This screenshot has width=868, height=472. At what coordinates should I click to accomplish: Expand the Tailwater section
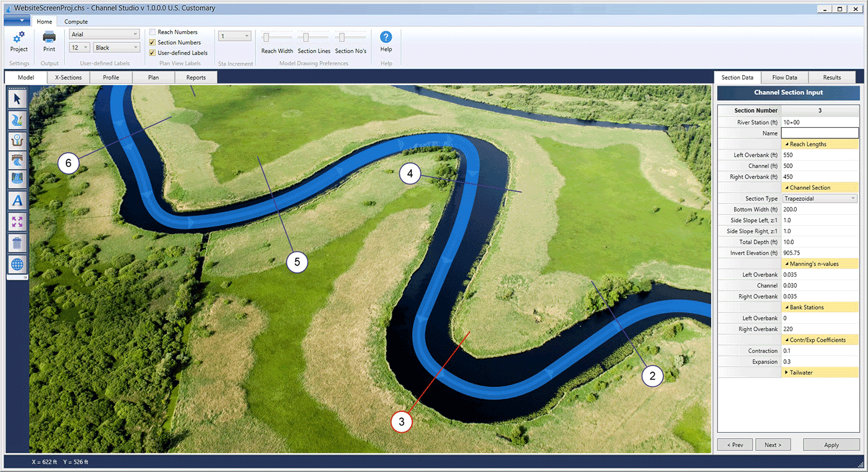pyautogui.click(x=787, y=373)
